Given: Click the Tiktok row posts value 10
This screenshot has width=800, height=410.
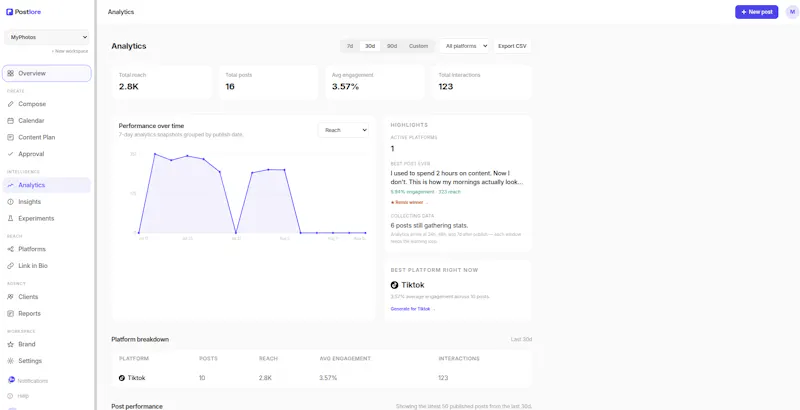Looking at the screenshot, I should [x=203, y=378].
